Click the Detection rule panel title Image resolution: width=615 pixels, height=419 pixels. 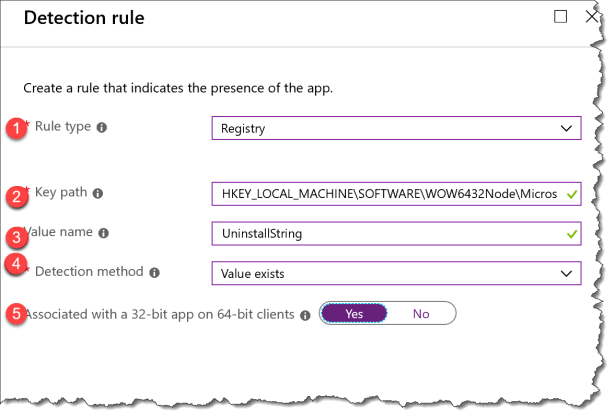88,19
